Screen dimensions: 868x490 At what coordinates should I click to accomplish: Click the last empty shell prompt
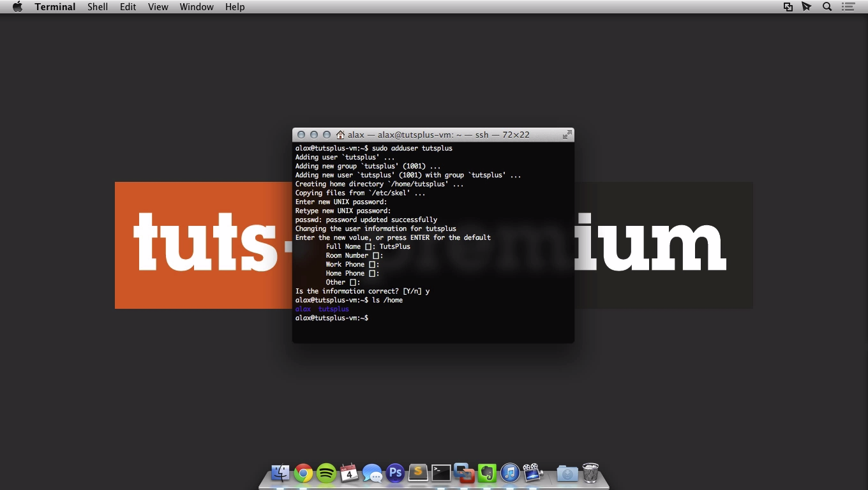pos(332,318)
